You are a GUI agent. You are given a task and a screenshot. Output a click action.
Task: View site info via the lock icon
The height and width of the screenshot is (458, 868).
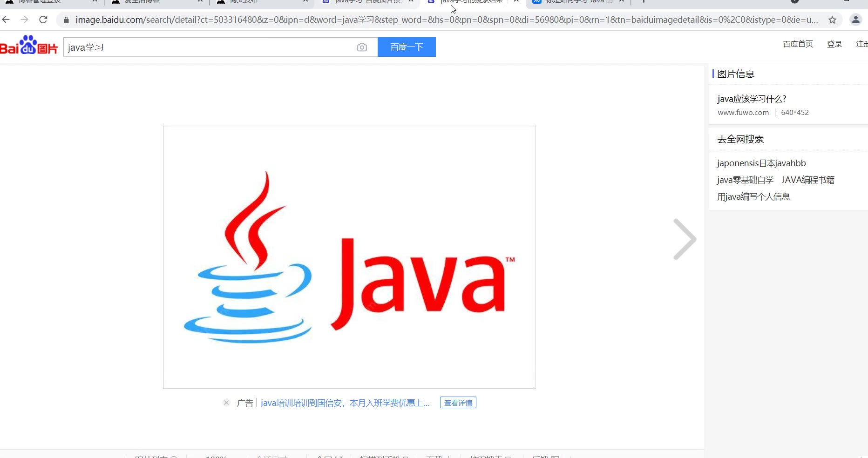point(66,20)
